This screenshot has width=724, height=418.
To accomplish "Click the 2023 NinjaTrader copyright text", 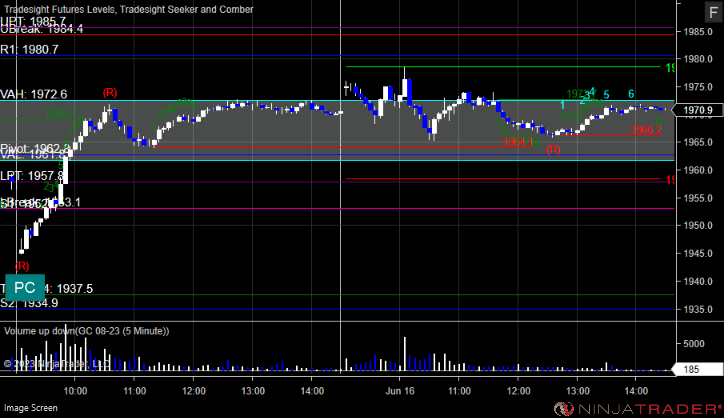I will click(x=56, y=364).
